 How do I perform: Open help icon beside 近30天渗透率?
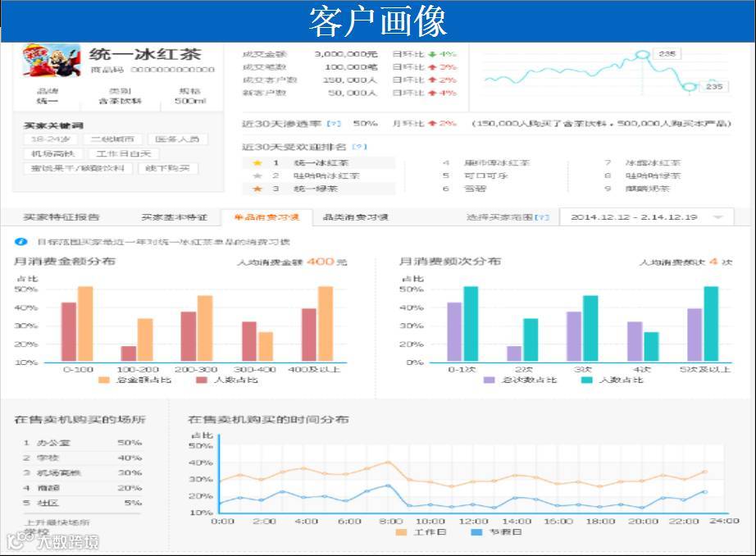[334, 124]
